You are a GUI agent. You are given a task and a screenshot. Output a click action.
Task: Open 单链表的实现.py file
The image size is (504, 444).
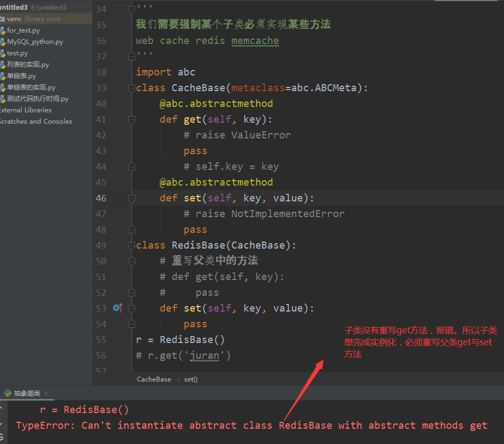(31, 87)
